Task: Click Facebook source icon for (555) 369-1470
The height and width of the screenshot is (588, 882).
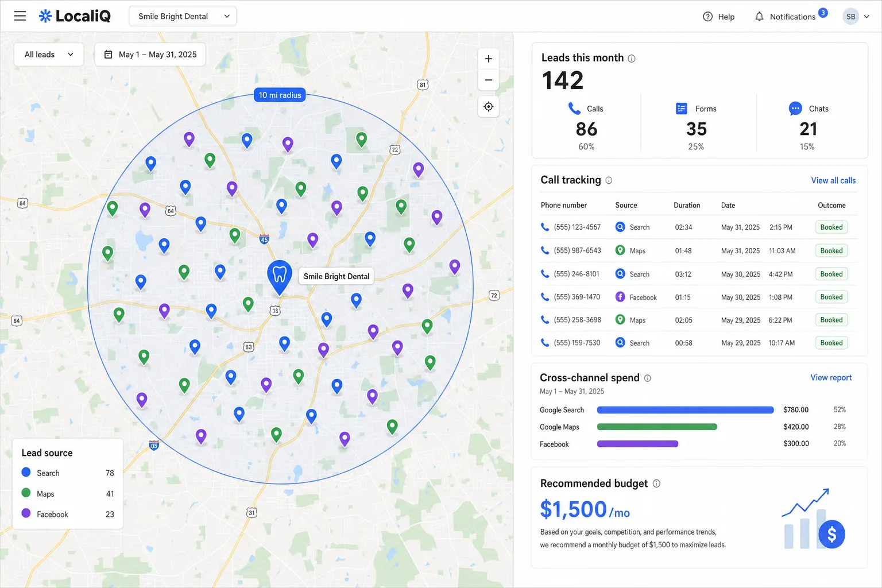Action: 620,297
